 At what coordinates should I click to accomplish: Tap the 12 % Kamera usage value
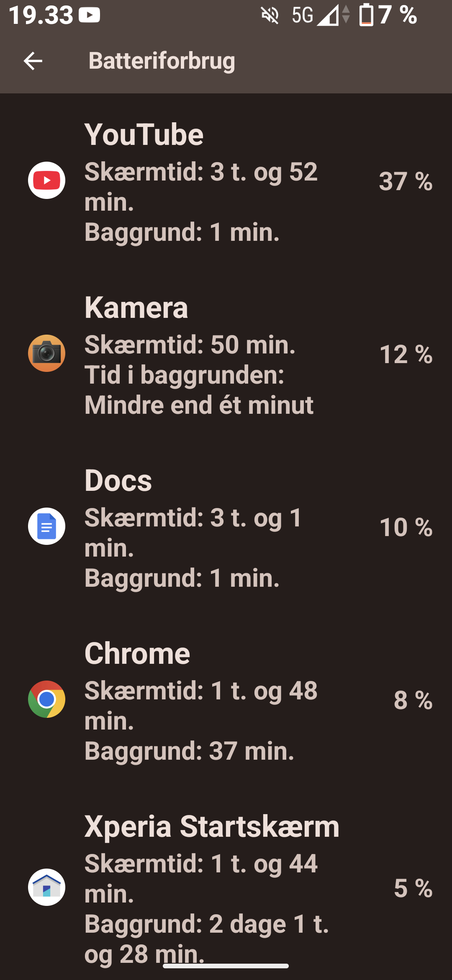click(406, 354)
